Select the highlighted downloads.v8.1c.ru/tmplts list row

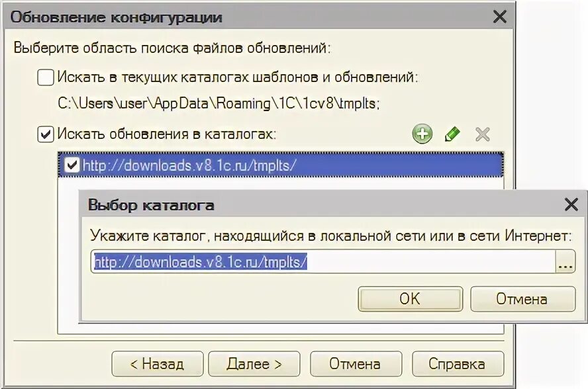pyautogui.click(x=281, y=165)
